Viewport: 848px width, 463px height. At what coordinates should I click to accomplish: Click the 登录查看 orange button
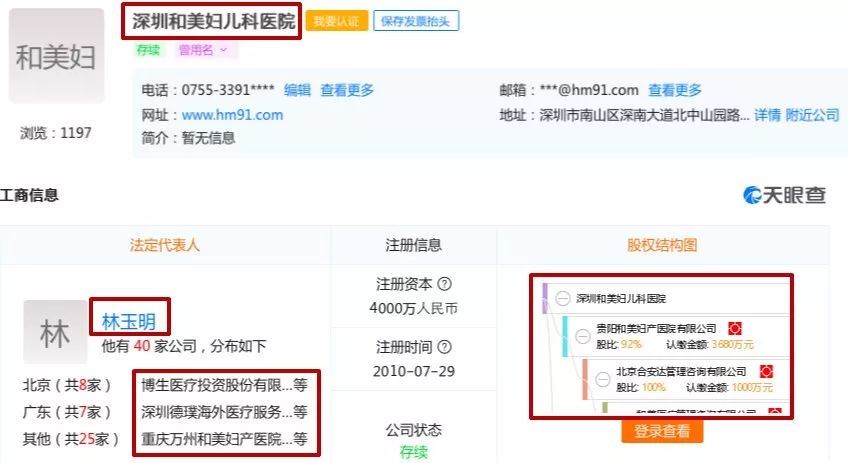pyautogui.click(x=662, y=431)
